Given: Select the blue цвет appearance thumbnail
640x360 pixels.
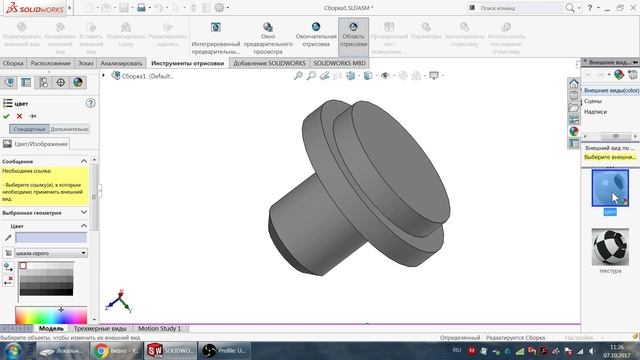Looking at the screenshot, I should click(610, 188).
